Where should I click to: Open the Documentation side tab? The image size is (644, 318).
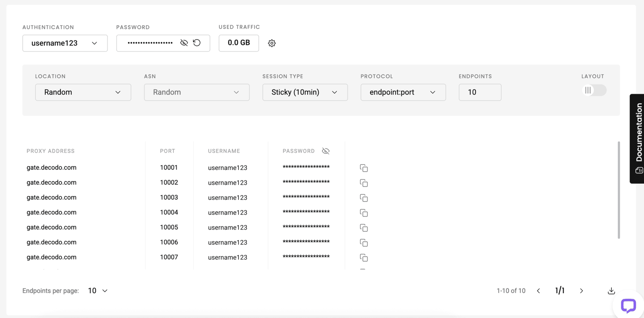(x=637, y=139)
